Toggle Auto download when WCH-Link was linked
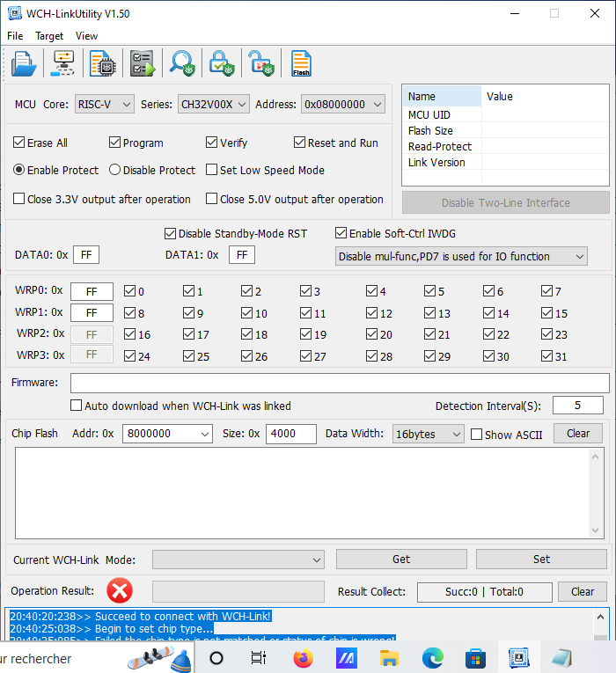Viewport: 616px width, 673px height. point(77,406)
